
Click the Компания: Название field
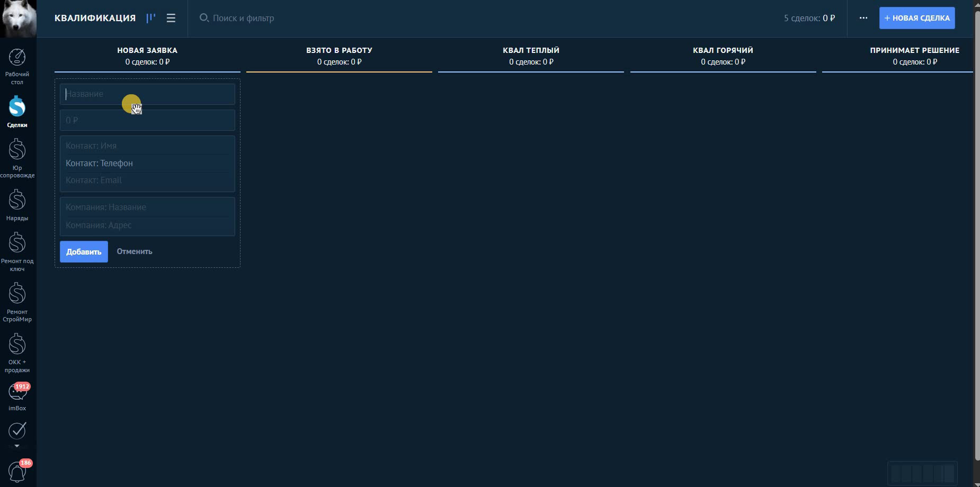point(147,207)
